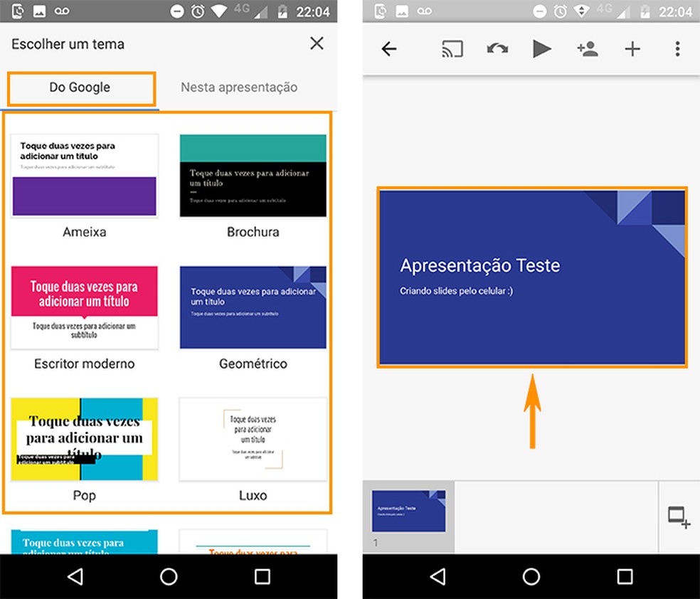
Task: Switch to the Nesta apresentação tab
Action: click(x=239, y=87)
